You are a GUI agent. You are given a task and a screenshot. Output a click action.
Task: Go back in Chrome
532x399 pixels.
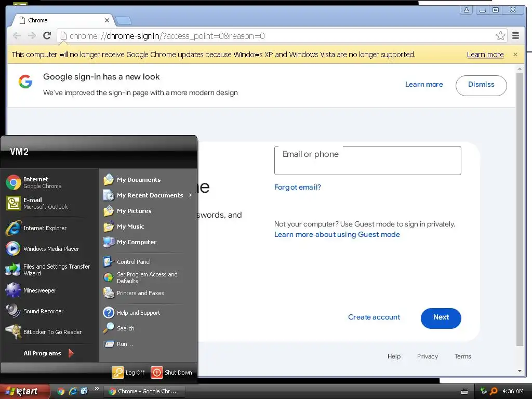[17, 36]
